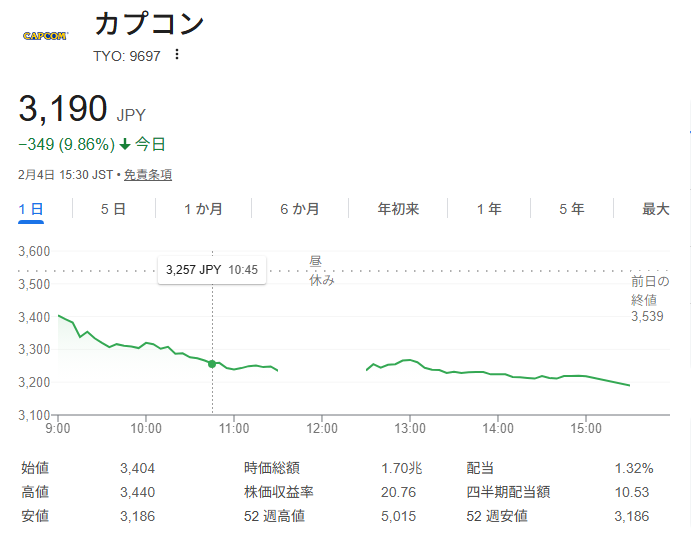Switch to the 5日 chart range
Screen dimensions: 691x555
coord(113,209)
